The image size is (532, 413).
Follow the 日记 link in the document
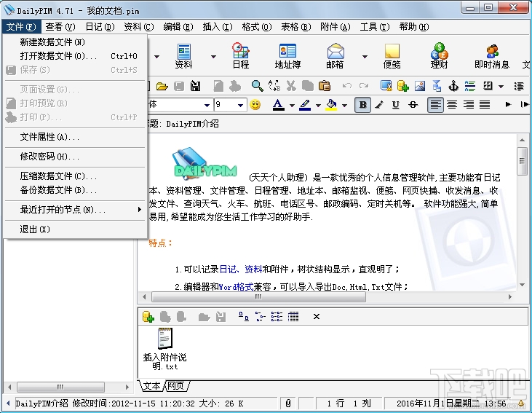click(228, 270)
